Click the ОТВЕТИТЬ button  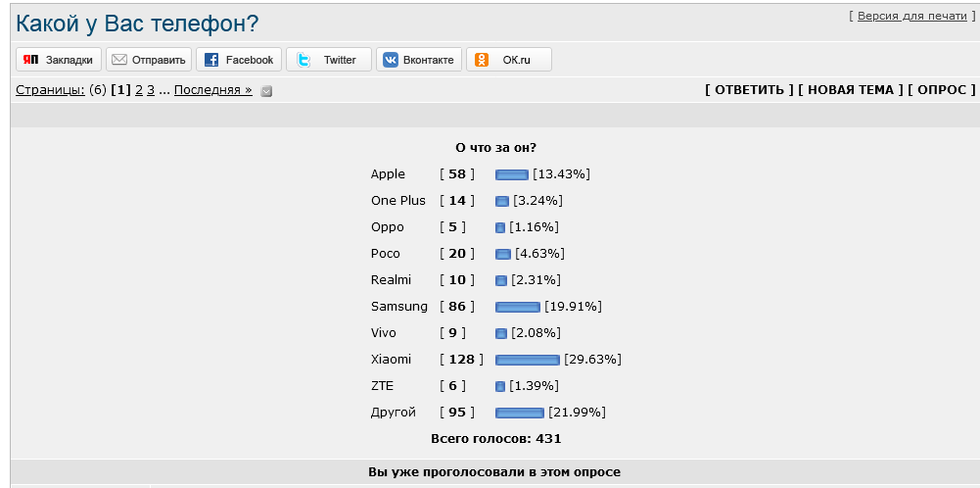coord(749,90)
